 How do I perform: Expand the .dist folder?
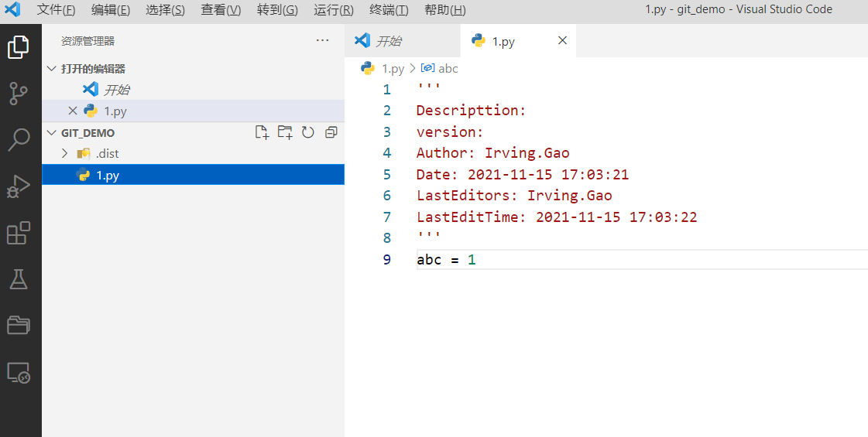[65, 153]
